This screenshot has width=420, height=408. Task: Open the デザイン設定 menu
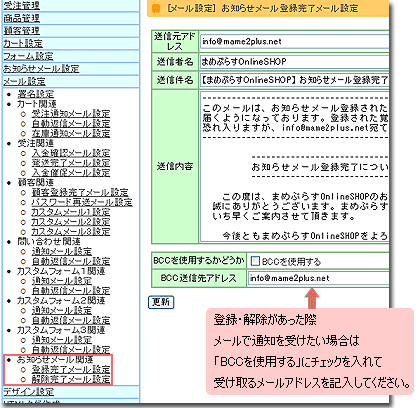click(28, 391)
